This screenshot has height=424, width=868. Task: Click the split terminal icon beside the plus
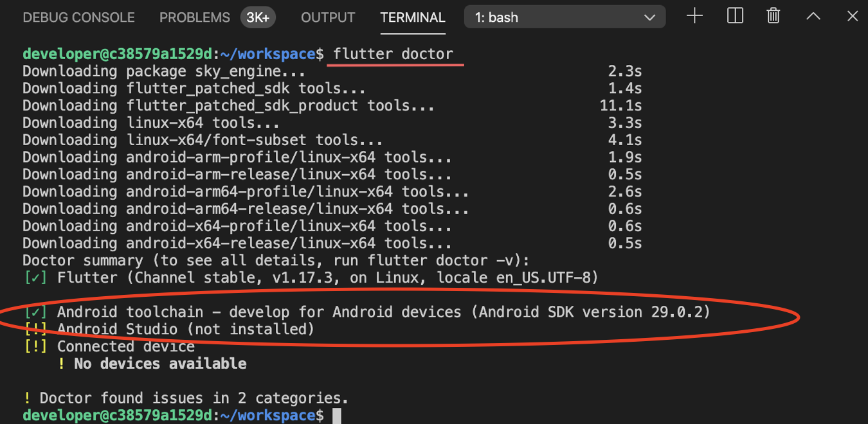click(x=735, y=16)
